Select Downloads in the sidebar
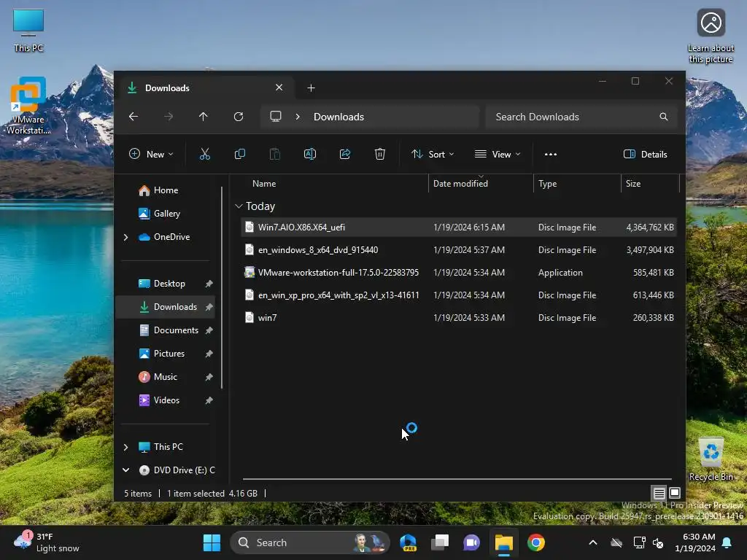The width and height of the screenshot is (747, 560). (166, 307)
